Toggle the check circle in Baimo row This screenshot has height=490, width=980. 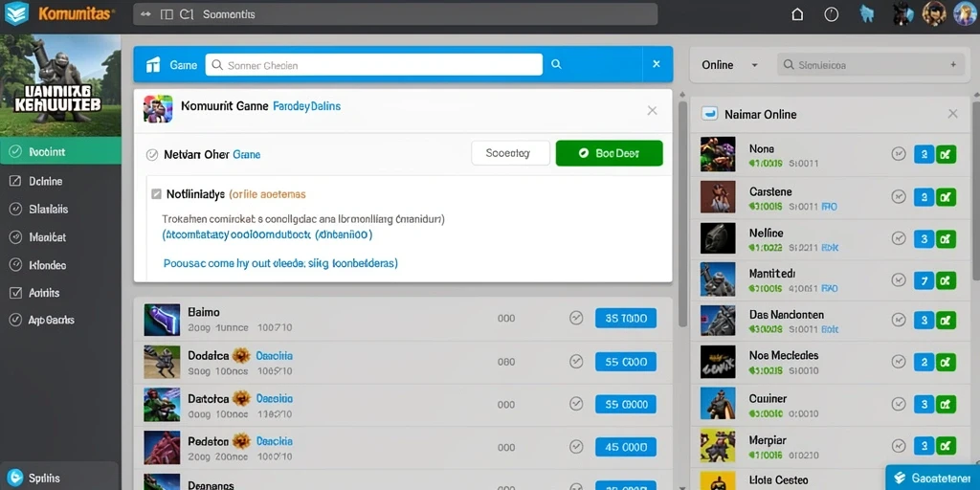click(576, 318)
